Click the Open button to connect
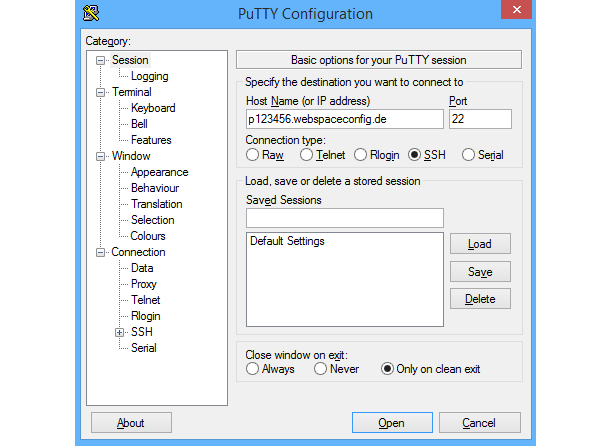The image size is (610, 446). (x=392, y=423)
